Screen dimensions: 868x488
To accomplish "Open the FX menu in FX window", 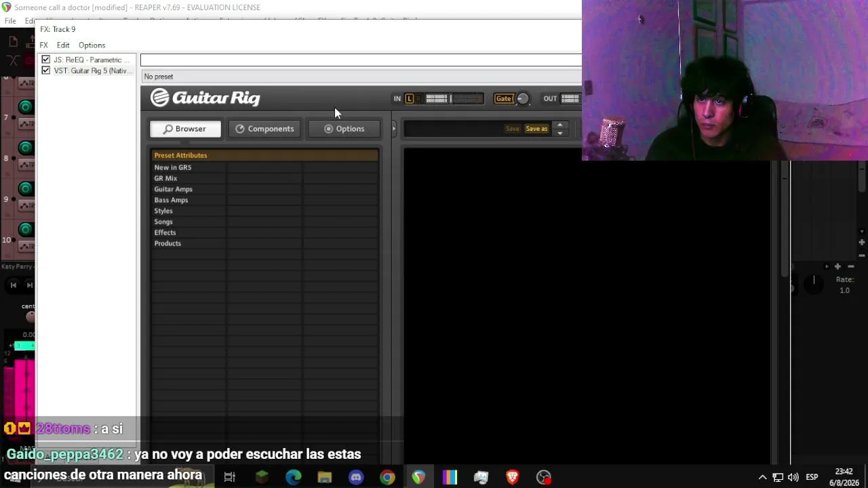I will tap(44, 45).
